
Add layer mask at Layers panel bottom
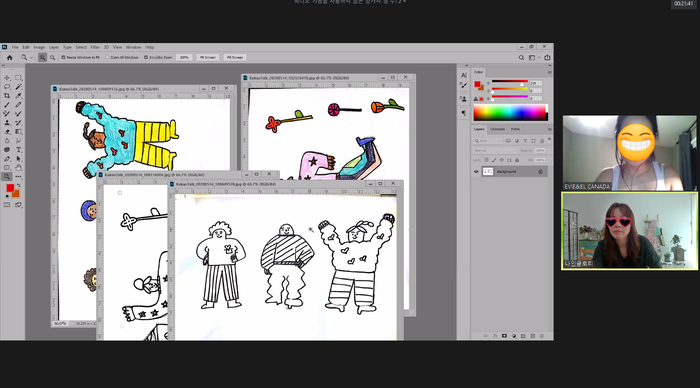504,336
